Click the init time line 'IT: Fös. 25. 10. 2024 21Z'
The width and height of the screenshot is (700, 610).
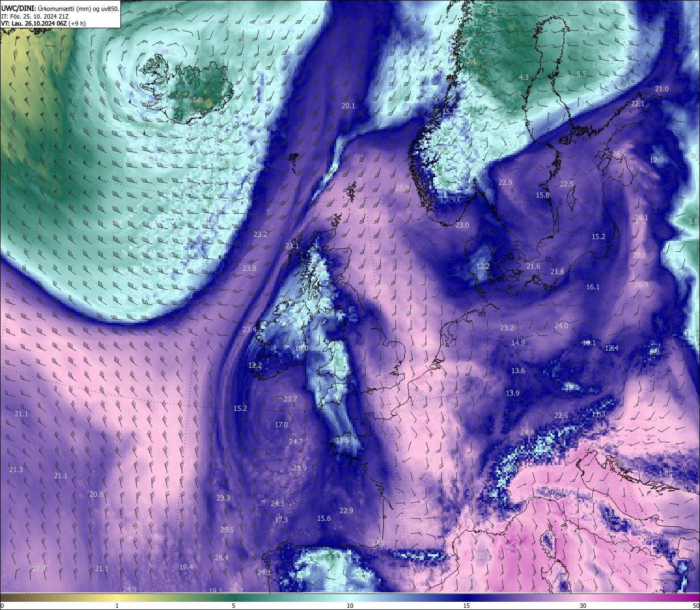(x=35, y=16)
